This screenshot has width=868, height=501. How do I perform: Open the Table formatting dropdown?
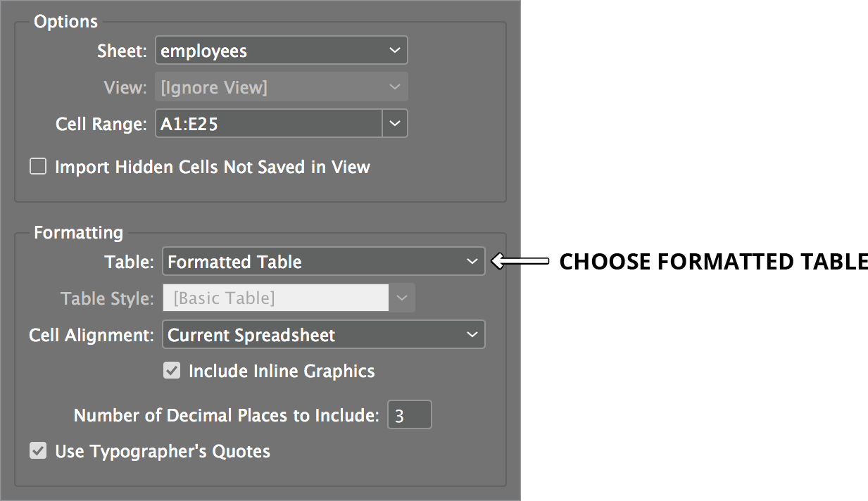[323, 261]
